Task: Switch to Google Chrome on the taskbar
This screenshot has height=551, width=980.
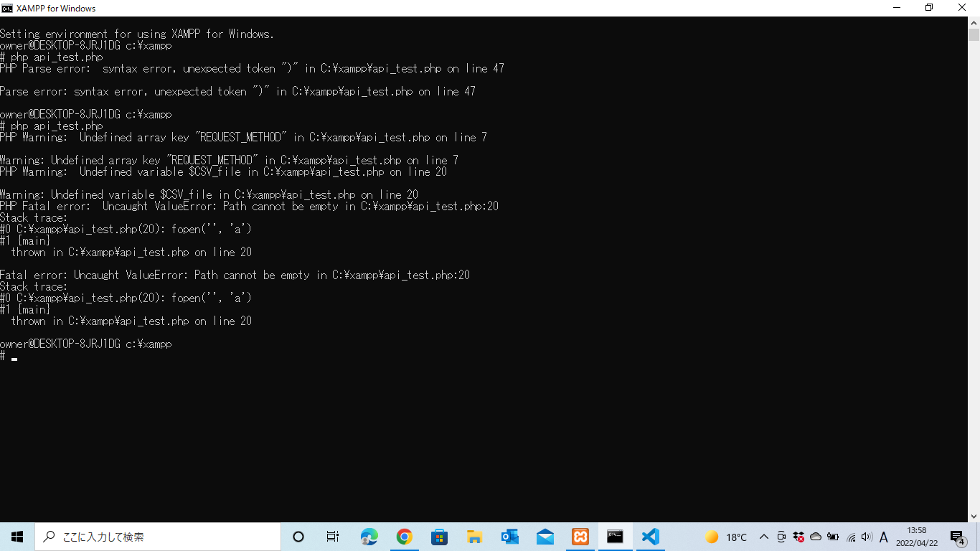Action: (404, 537)
